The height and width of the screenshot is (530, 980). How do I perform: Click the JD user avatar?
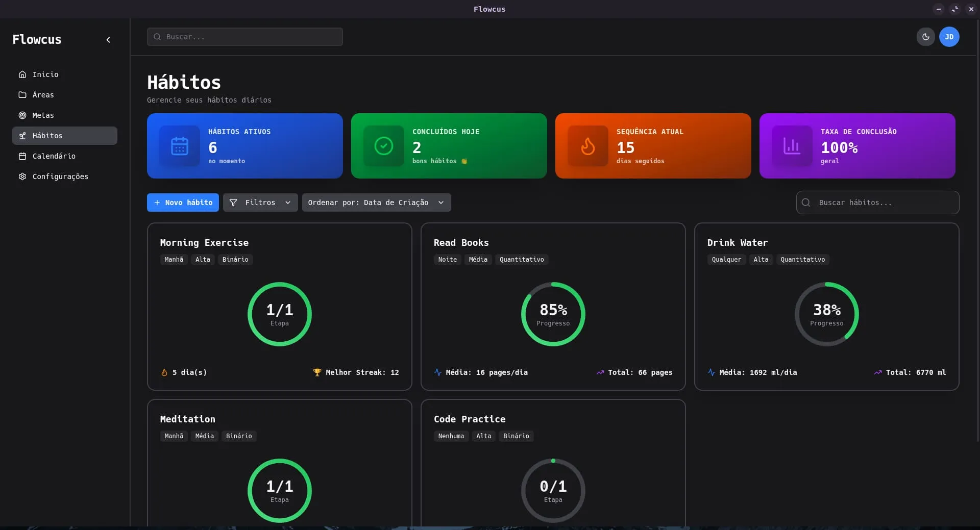(x=949, y=37)
